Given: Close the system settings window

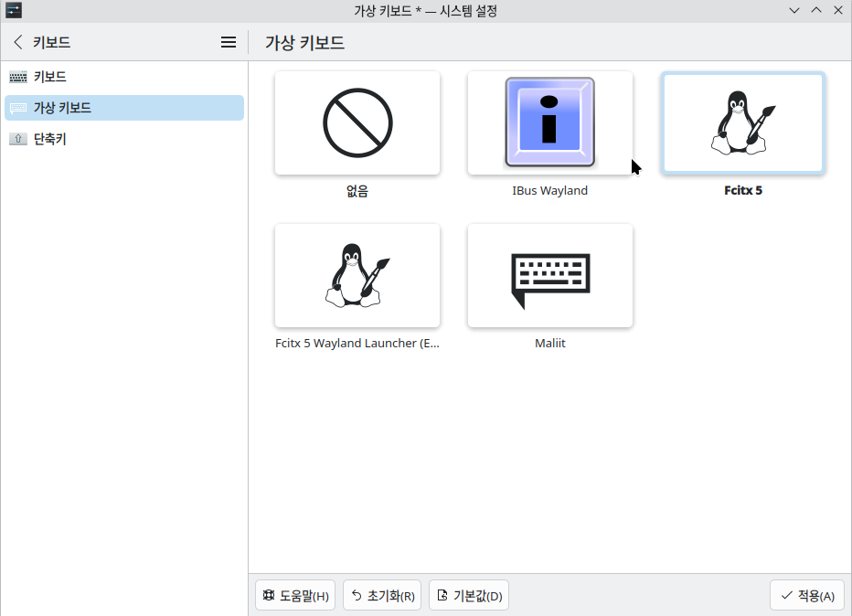Looking at the screenshot, I should click(x=838, y=10).
